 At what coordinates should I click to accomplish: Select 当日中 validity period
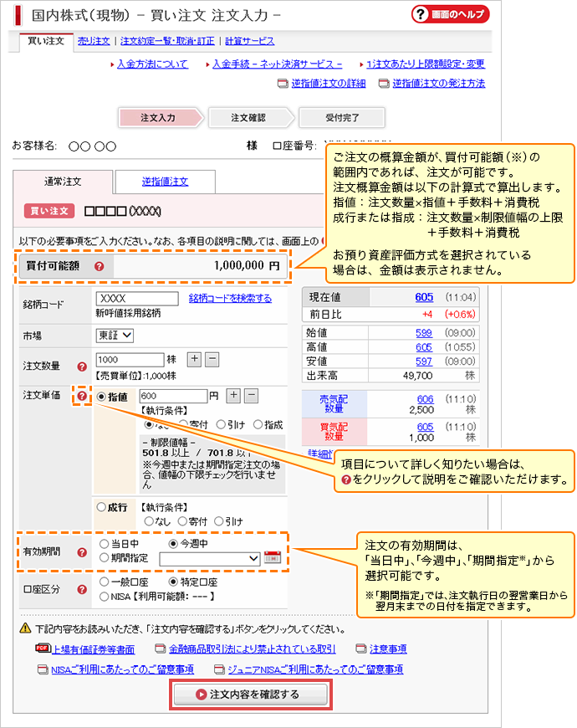point(105,544)
